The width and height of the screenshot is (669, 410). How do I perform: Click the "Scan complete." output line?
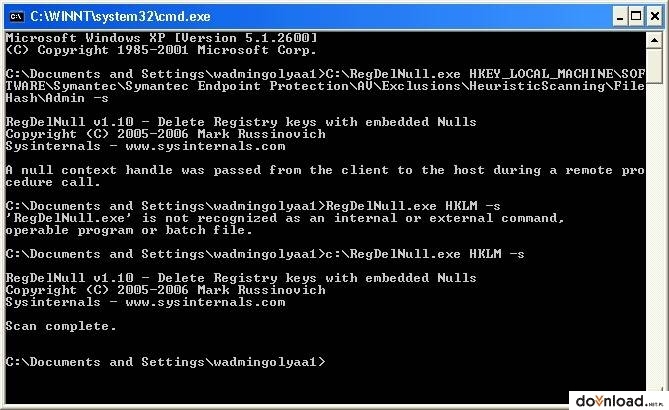pos(61,326)
